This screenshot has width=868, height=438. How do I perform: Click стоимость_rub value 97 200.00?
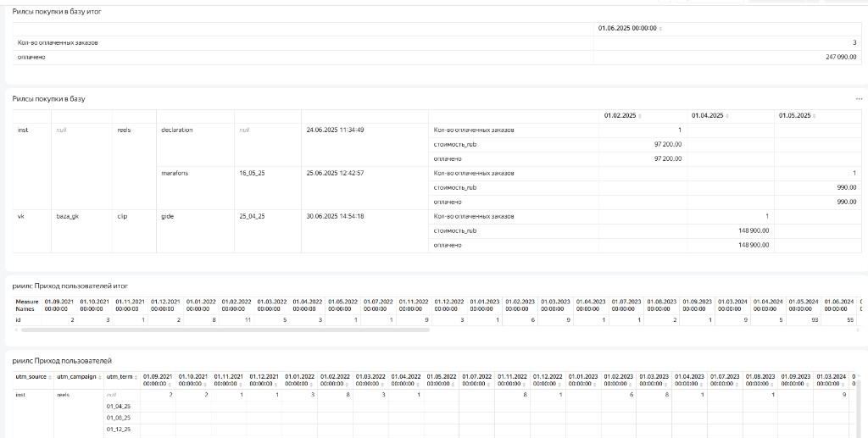click(668, 144)
